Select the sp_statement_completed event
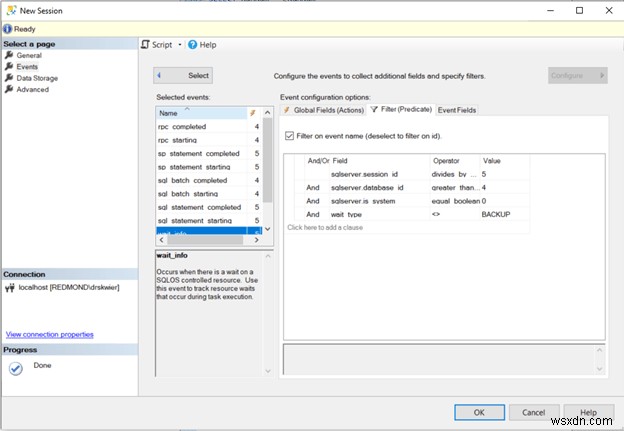The width and height of the screenshot is (624, 431). point(209,154)
